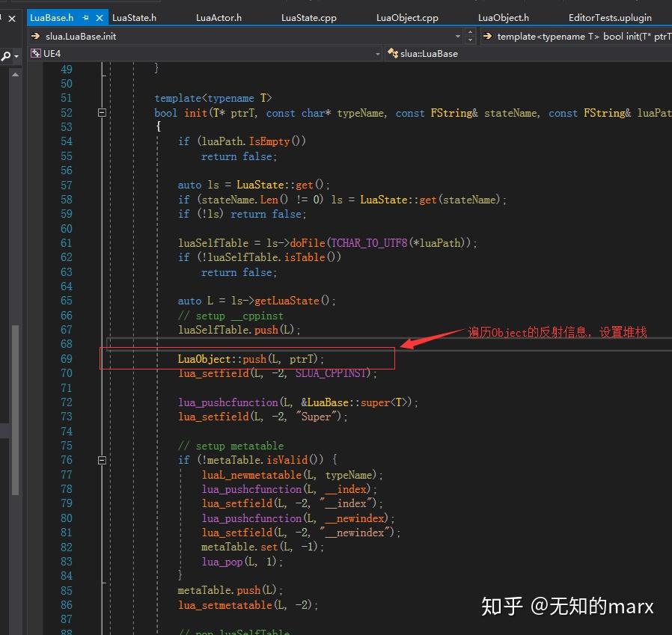Collapse the init function fold marker at line 52
Viewport: 672px width, 635px height.
tap(102, 112)
